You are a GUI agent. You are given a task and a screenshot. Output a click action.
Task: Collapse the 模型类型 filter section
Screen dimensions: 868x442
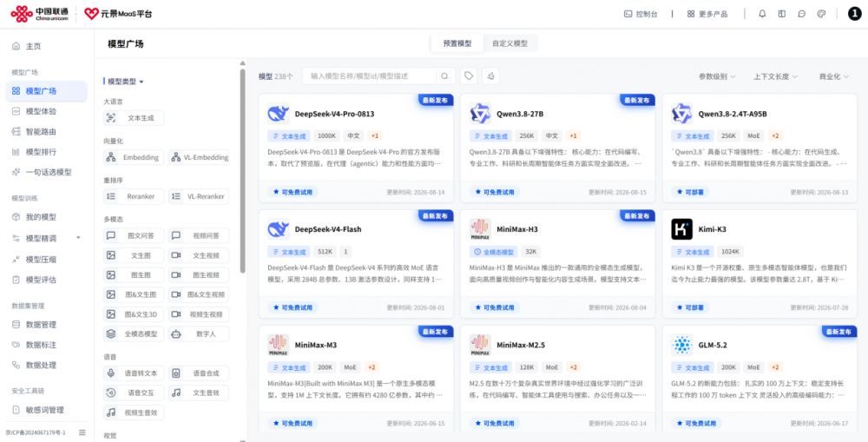pos(126,82)
